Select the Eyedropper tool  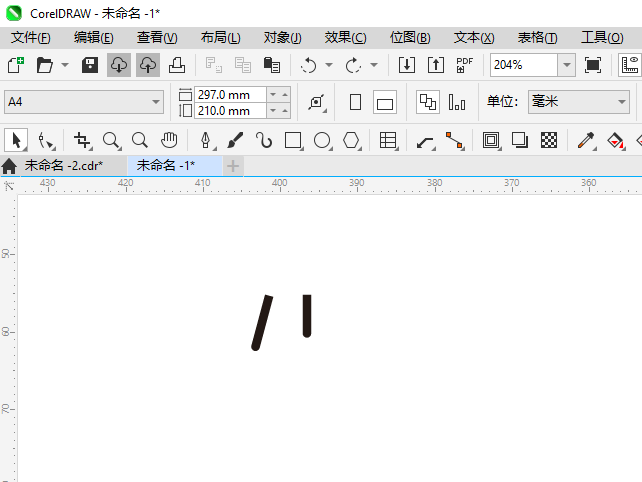pyautogui.click(x=586, y=140)
